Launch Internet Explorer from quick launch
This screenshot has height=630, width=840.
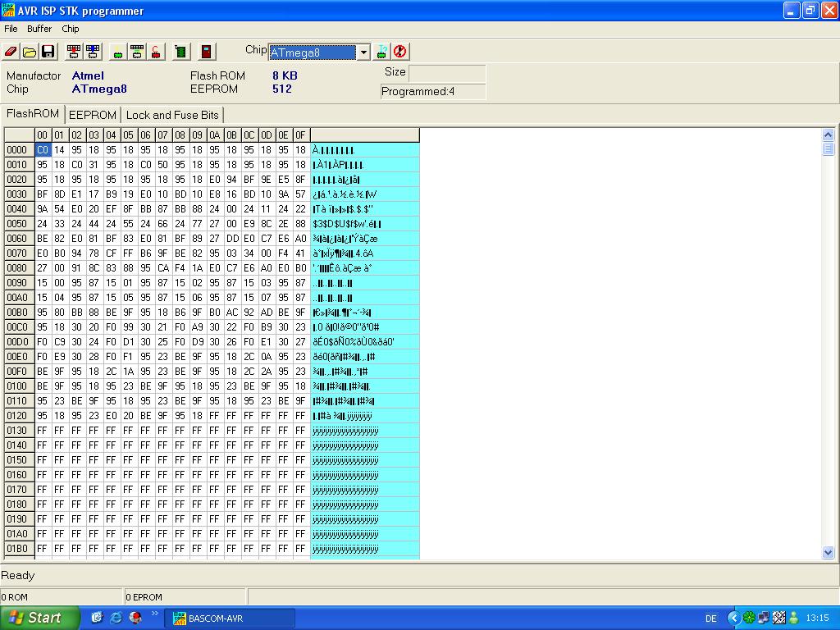coord(116,618)
